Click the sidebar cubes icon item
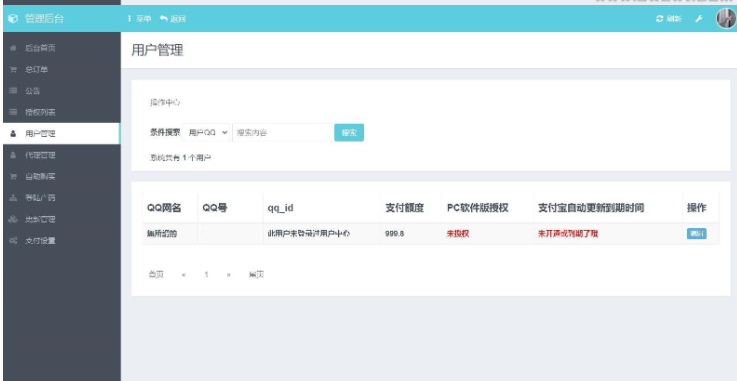This screenshot has height=381, width=737. [62, 219]
